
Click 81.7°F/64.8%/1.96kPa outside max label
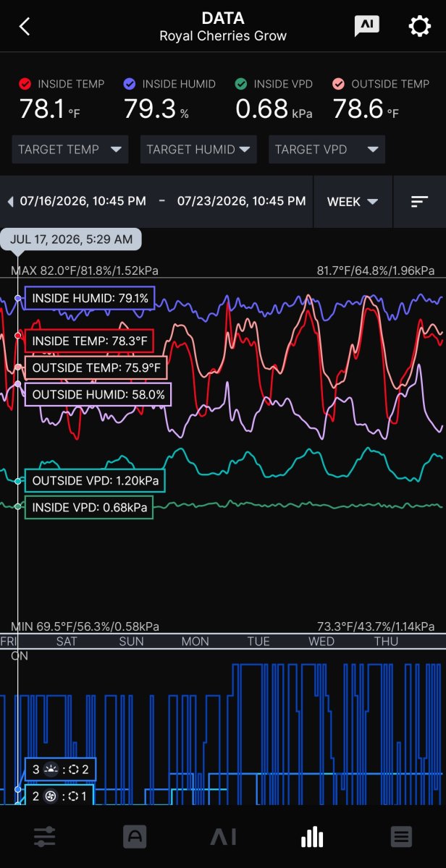coord(376,271)
